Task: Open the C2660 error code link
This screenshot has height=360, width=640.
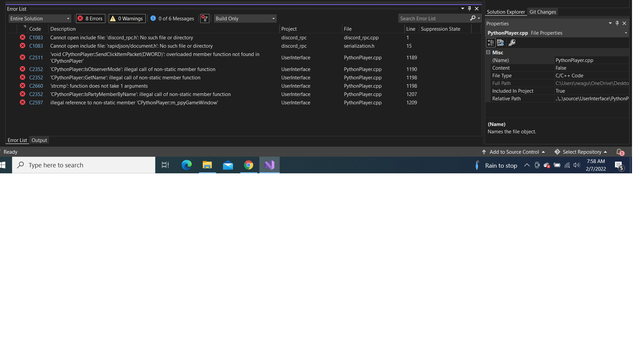Action: (x=36, y=86)
